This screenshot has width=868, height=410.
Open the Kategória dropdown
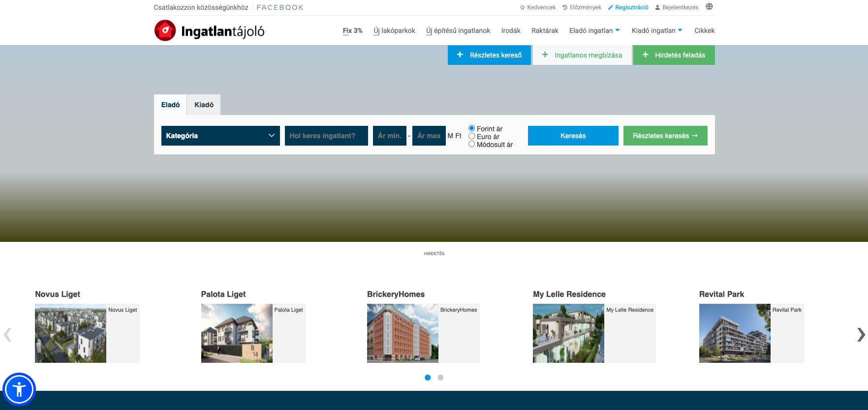point(220,136)
